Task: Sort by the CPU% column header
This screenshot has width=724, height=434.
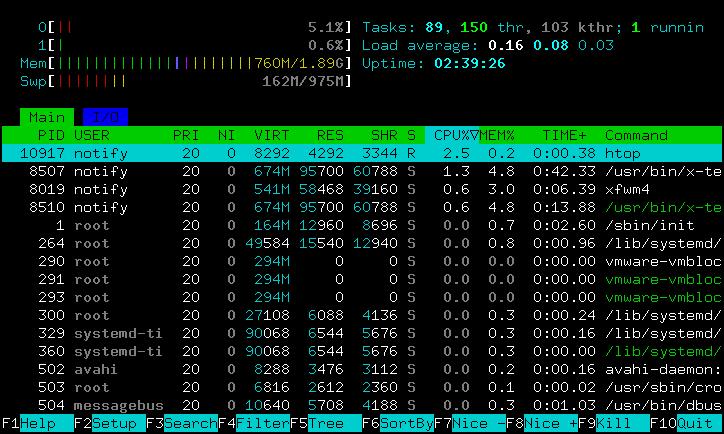Action: (x=452, y=135)
